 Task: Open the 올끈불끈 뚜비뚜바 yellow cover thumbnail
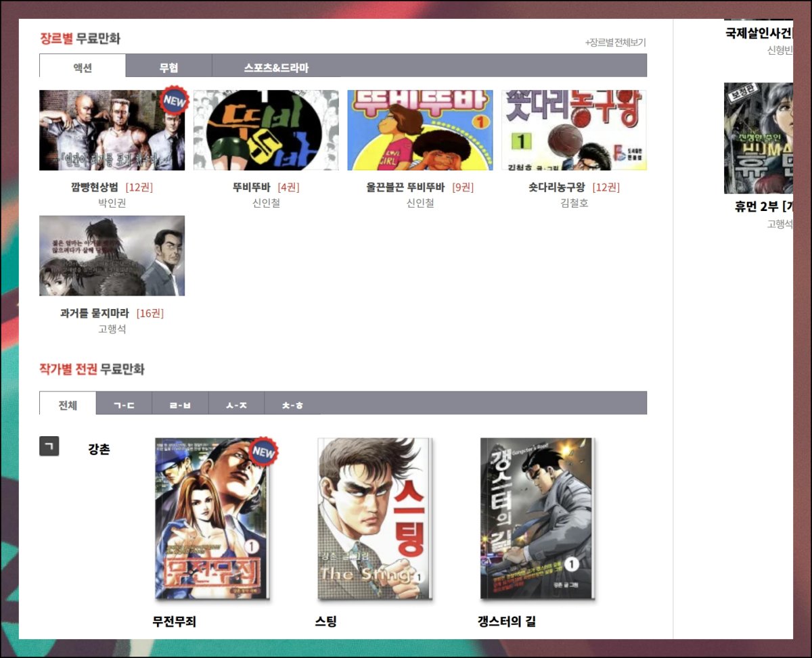(x=420, y=131)
